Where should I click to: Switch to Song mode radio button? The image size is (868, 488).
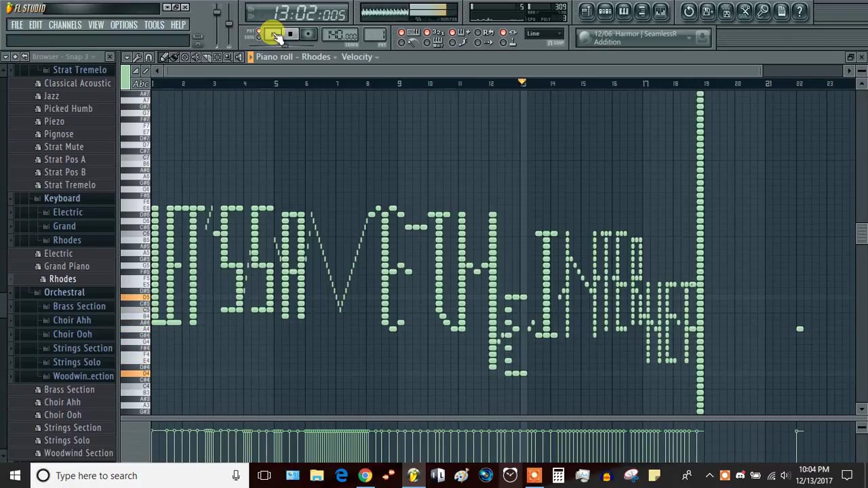point(258,37)
